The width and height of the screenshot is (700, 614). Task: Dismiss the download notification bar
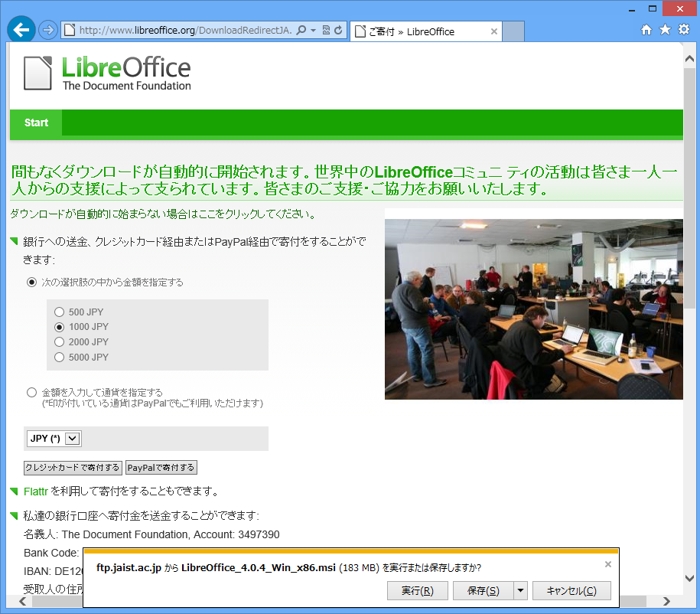point(608,564)
